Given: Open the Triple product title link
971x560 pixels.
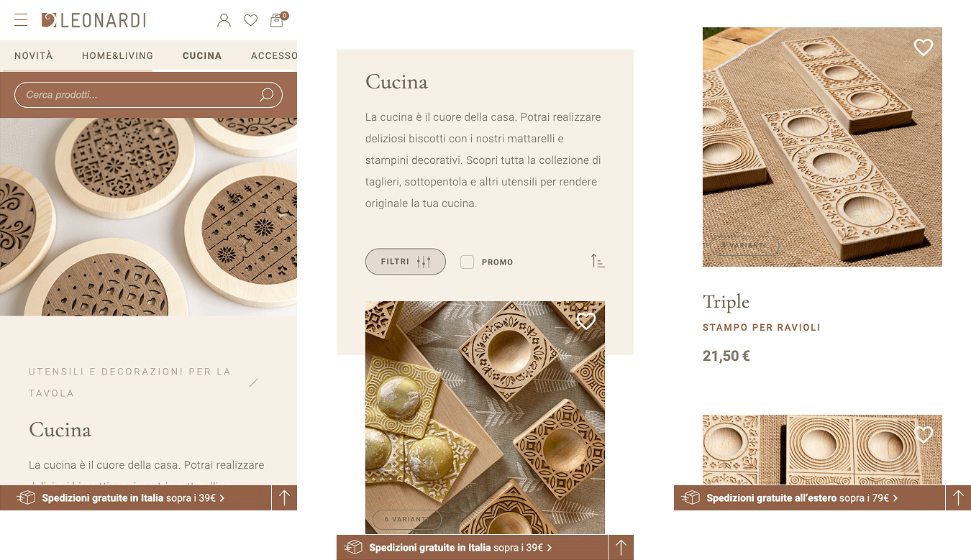Looking at the screenshot, I should point(726,302).
